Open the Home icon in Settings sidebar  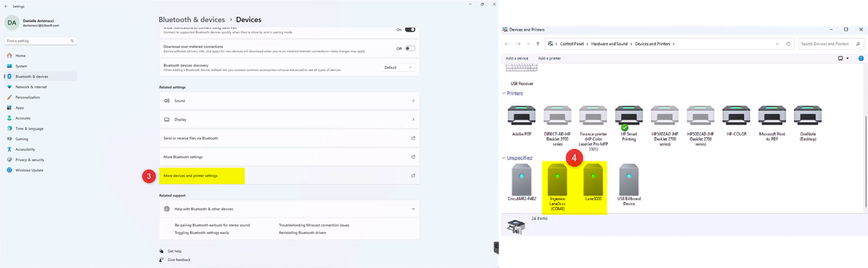click(10, 56)
